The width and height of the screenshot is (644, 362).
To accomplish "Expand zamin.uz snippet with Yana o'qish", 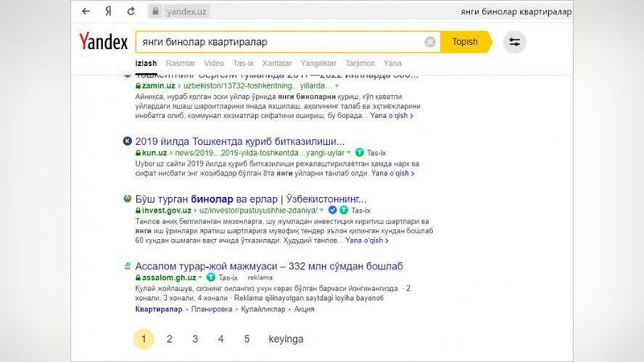I will coord(391,116).
